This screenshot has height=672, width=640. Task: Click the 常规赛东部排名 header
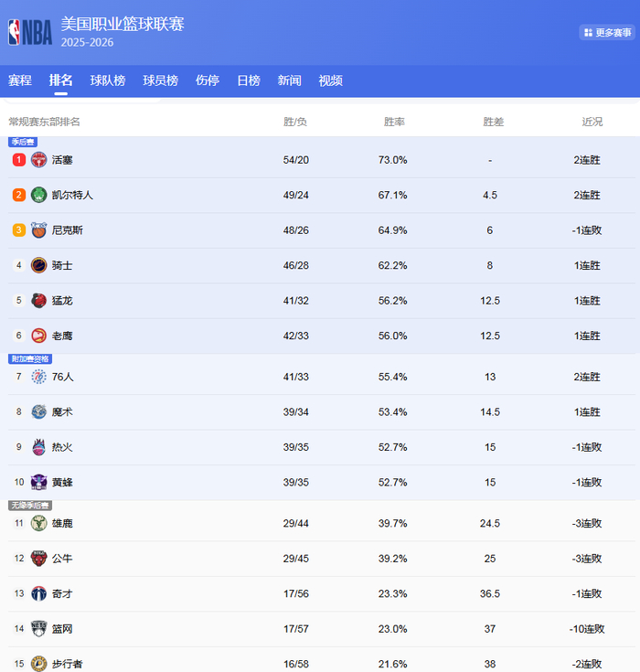[x=44, y=122]
